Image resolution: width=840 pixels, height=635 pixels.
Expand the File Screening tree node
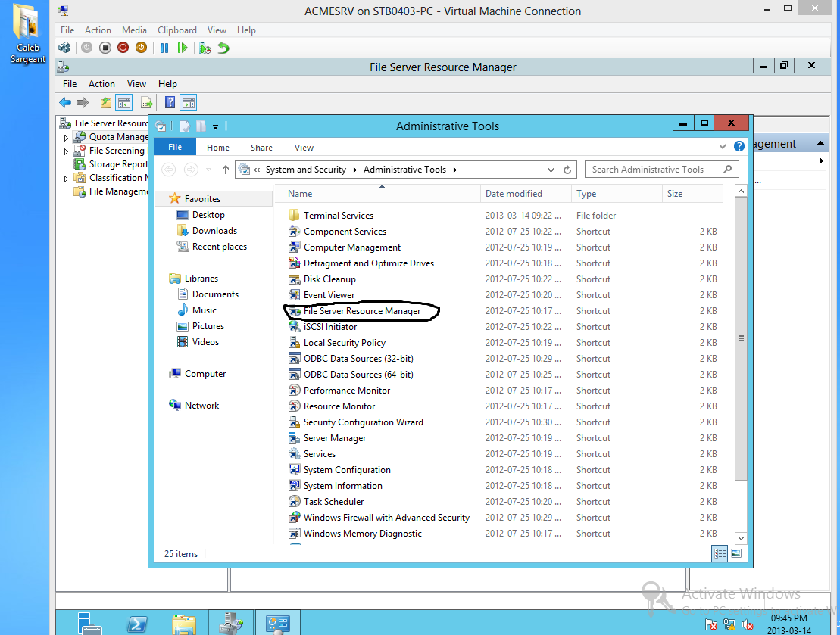coord(67,151)
